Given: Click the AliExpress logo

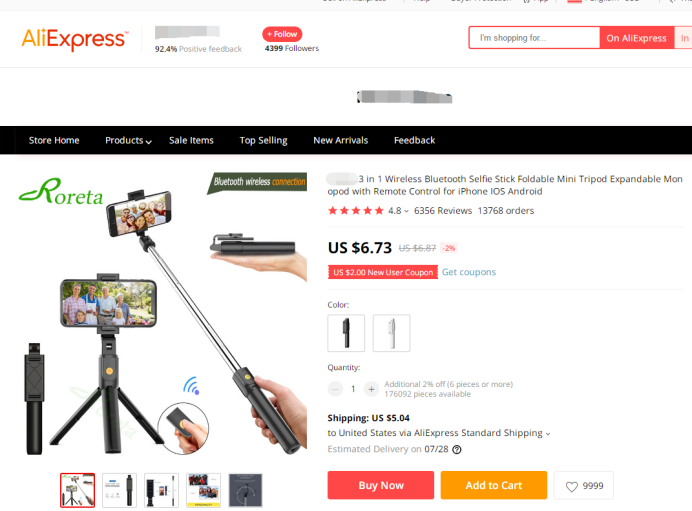Looking at the screenshot, I should [x=75, y=39].
